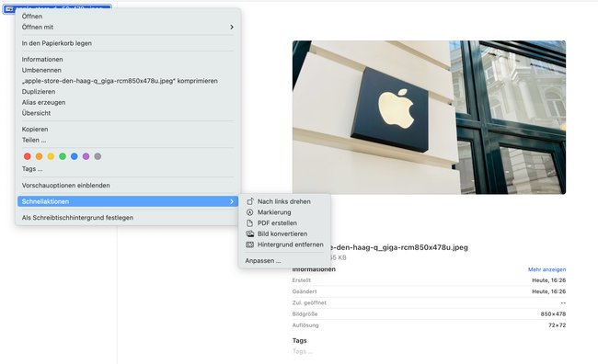This screenshot has width=598, height=364.
Task: Apply the red tag color
Action: (27, 156)
